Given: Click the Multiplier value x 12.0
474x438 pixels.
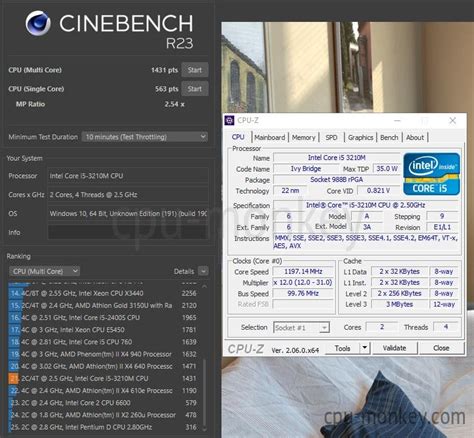Looking at the screenshot, I should click(303, 283).
